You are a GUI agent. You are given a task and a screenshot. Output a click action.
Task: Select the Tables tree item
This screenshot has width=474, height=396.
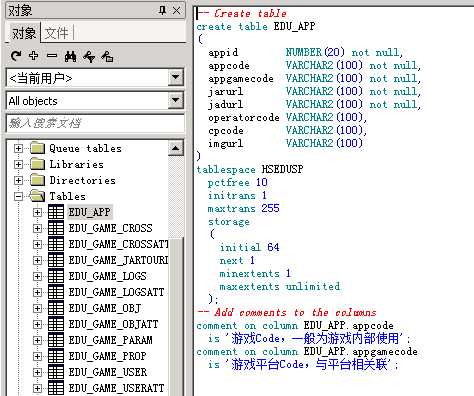[67, 196]
